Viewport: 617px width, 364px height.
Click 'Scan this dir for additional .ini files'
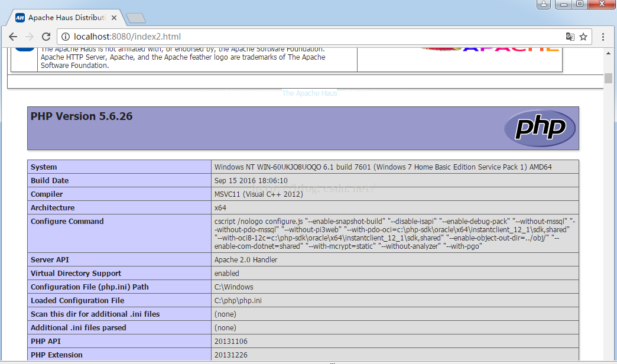(x=95, y=314)
